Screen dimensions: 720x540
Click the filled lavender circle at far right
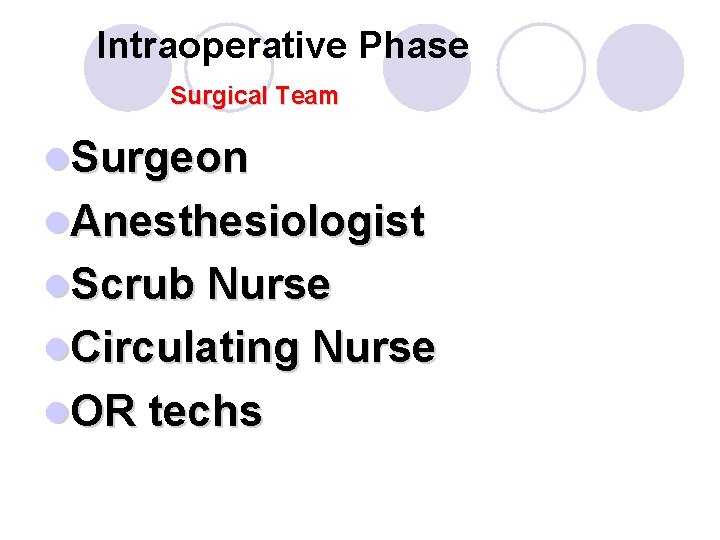pos(640,67)
